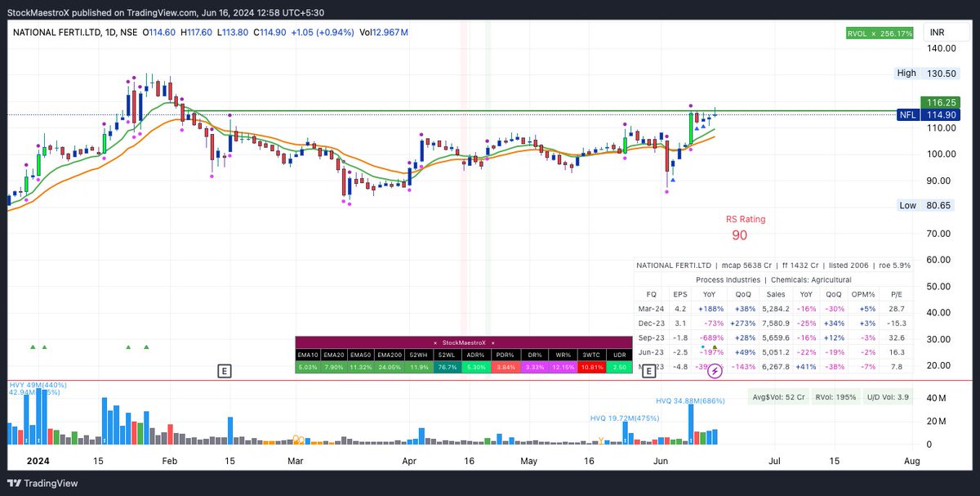Screen dimensions: 980x496
Task: Click the +273% QoQ cell
Action: tap(742, 324)
